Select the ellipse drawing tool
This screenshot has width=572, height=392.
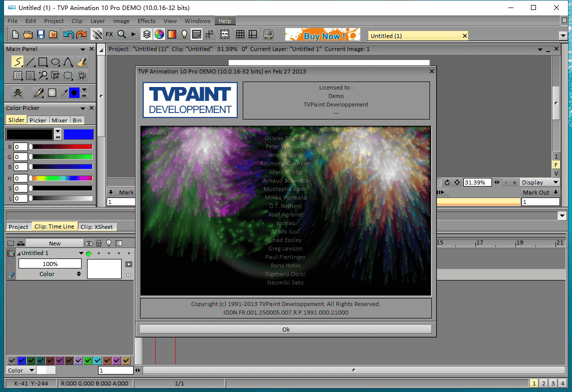click(x=55, y=61)
